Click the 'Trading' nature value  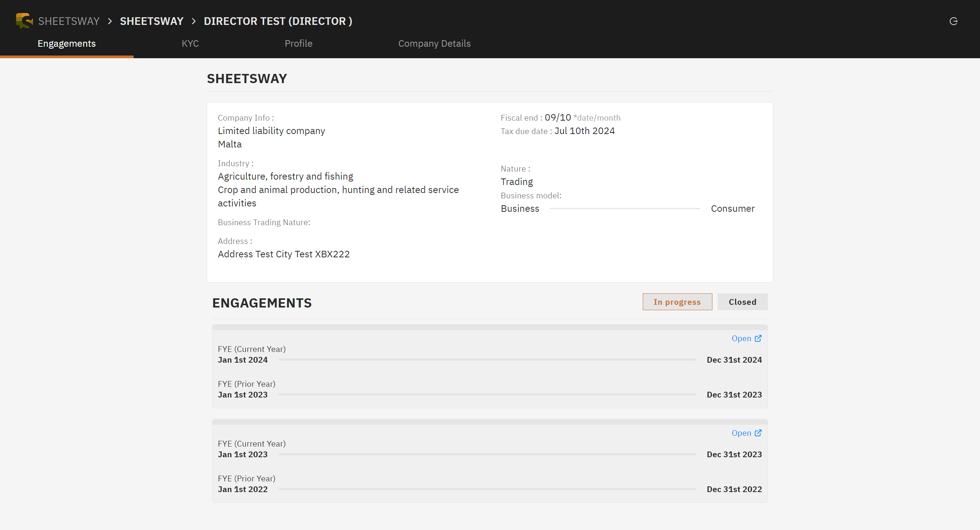pos(517,182)
